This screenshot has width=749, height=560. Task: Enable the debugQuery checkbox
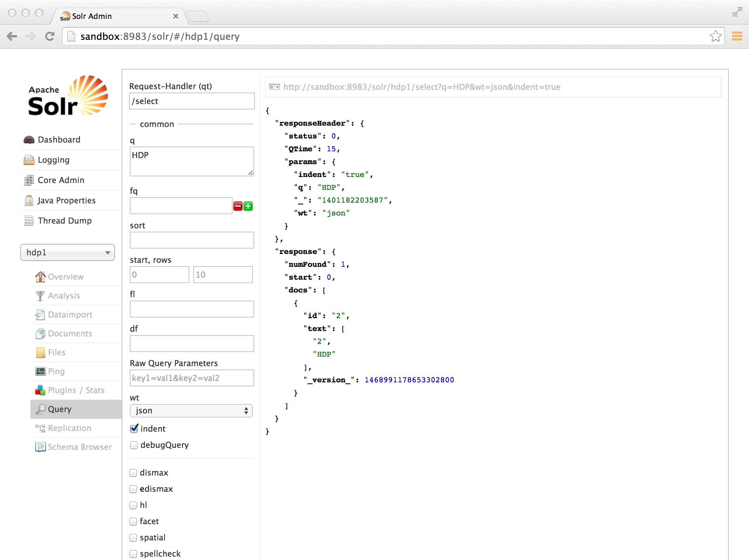tap(134, 445)
